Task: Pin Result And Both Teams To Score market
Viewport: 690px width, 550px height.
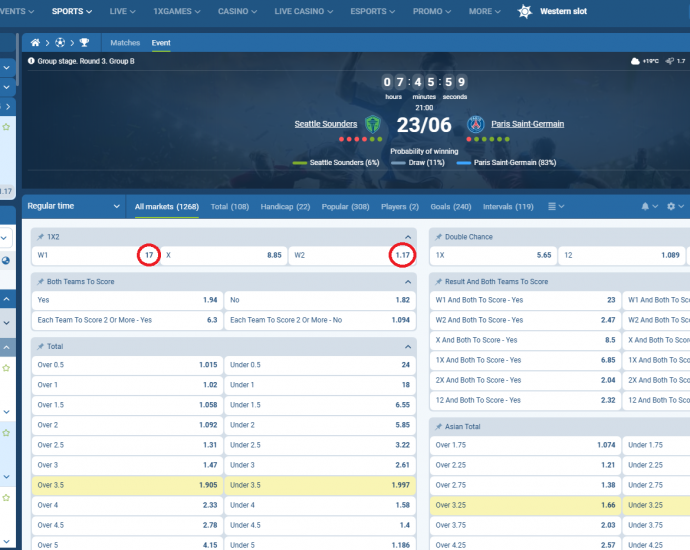Action: 438,282
